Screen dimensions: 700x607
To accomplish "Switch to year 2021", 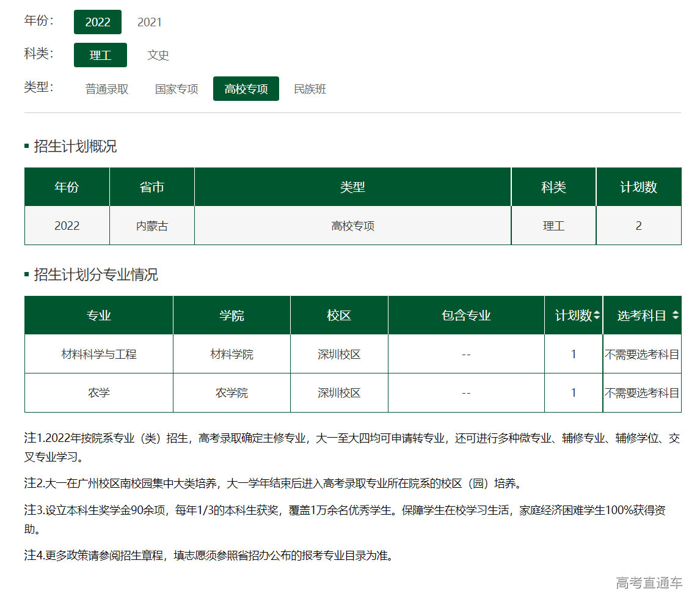I will pos(150,22).
